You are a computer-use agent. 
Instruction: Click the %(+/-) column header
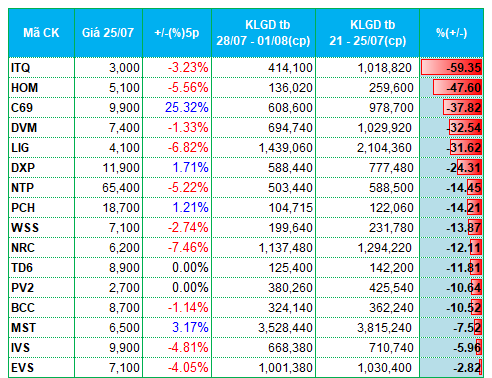click(x=452, y=33)
